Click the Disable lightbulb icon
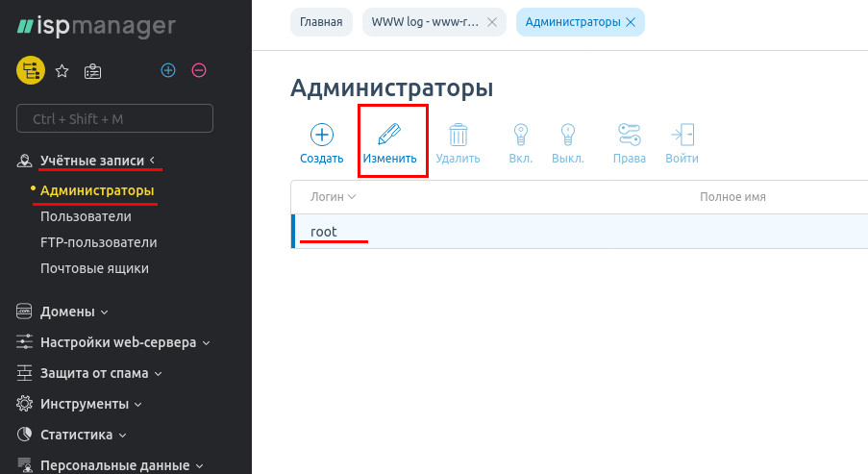 [x=567, y=135]
